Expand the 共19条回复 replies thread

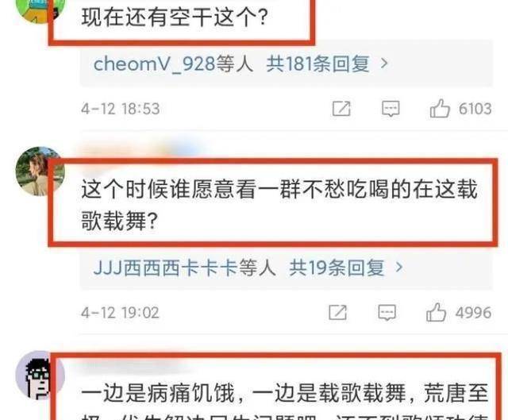(x=337, y=268)
